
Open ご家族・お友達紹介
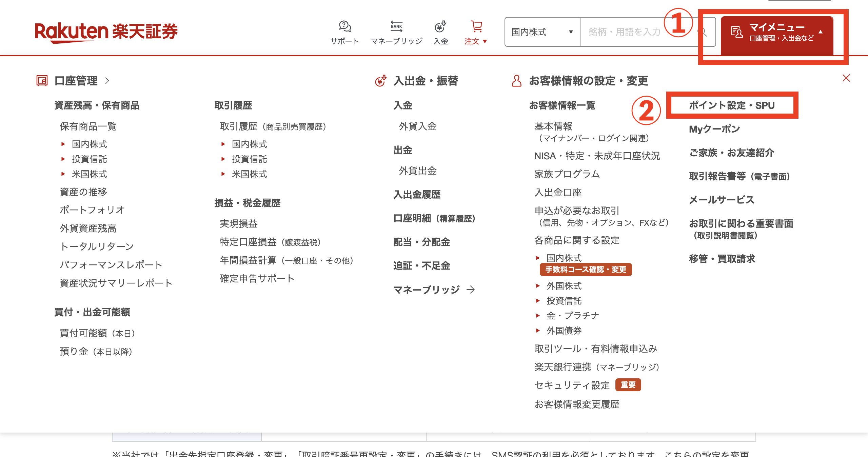pyautogui.click(x=732, y=153)
